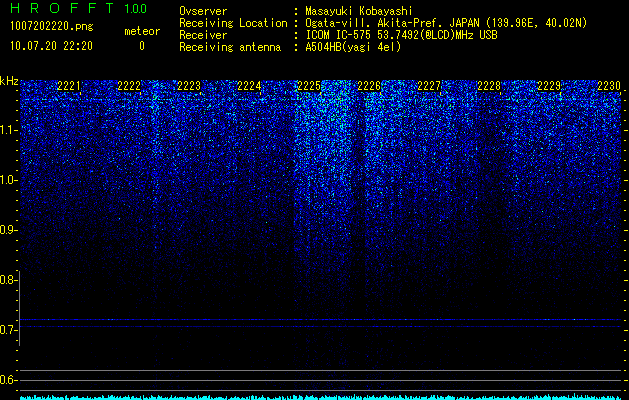This screenshot has height=400, width=629.
Task: Click the 2228 time marker
Action: 489,86
